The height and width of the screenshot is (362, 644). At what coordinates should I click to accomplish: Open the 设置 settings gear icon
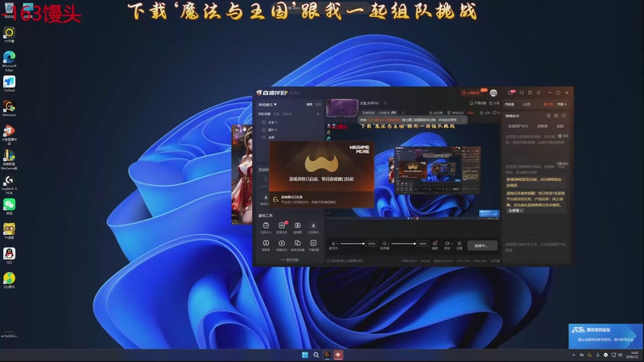pyautogui.click(x=459, y=245)
